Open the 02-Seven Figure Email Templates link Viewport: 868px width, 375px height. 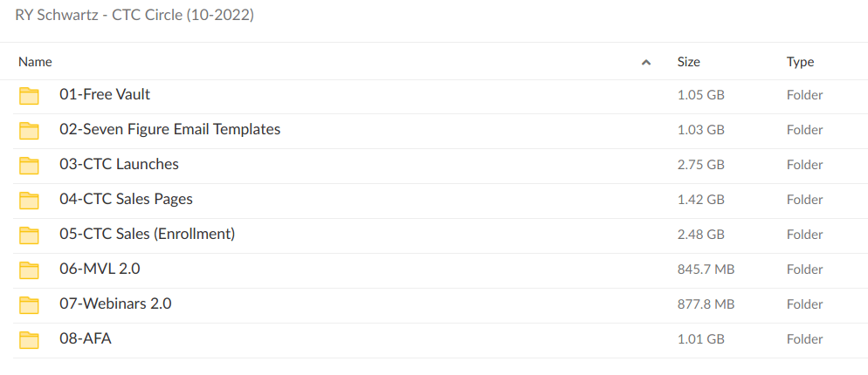tap(169, 129)
